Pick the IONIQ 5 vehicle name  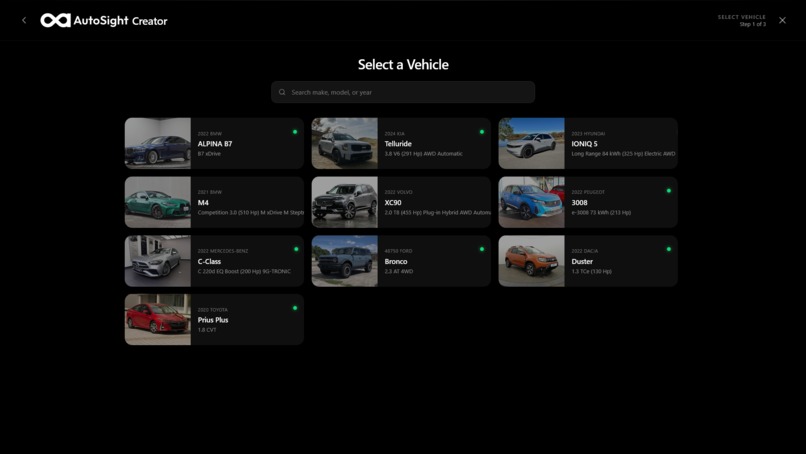584,144
